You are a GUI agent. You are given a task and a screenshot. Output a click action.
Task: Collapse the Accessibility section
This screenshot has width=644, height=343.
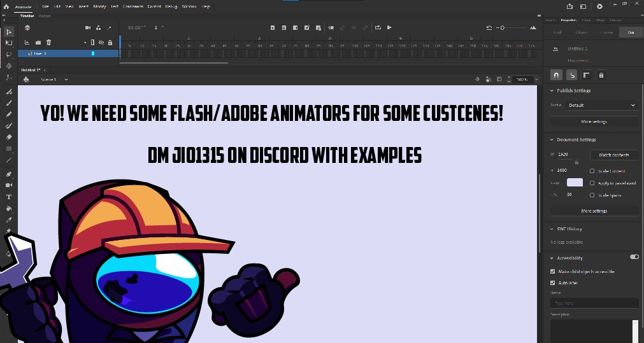tap(552, 258)
